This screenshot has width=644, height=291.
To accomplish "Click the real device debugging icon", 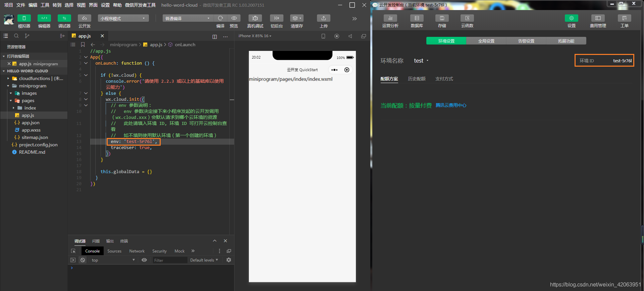I will pyautogui.click(x=255, y=18).
